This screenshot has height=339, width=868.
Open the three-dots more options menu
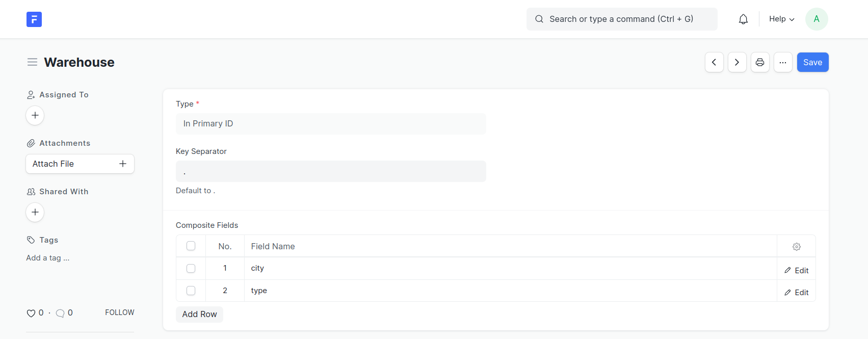point(783,62)
